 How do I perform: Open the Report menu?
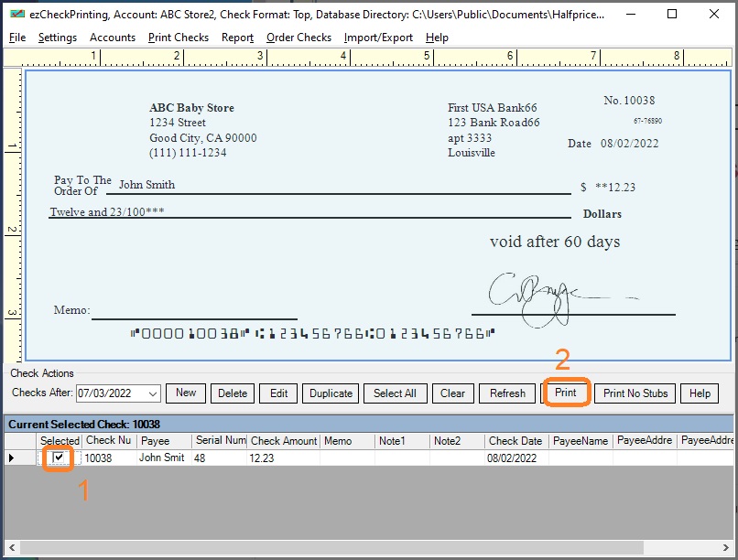coord(237,38)
